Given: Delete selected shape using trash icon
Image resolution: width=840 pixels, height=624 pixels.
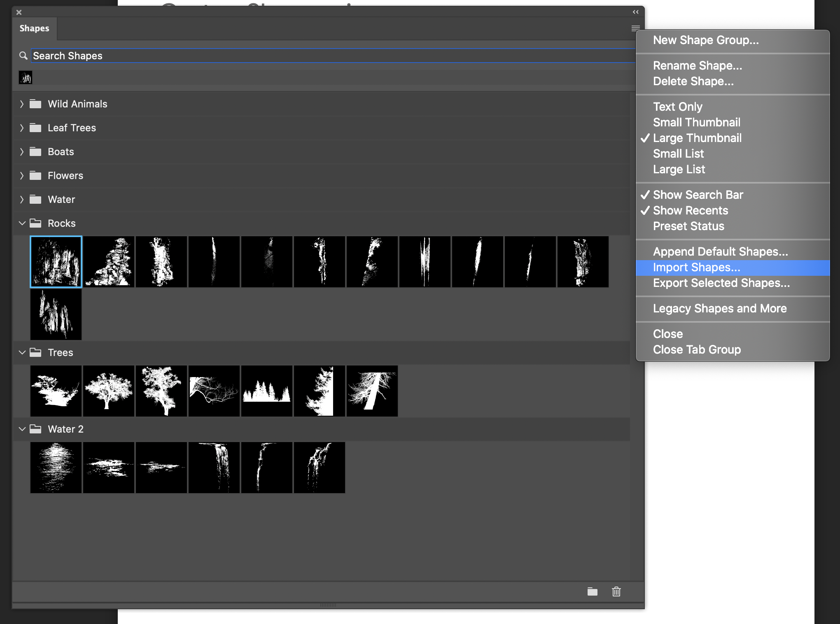Looking at the screenshot, I should (616, 591).
